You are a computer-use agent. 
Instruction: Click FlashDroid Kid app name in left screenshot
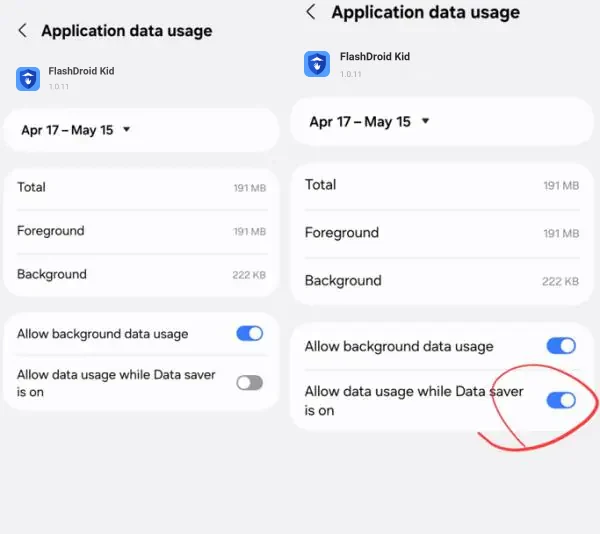pyautogui.click(x=81, y=71)
